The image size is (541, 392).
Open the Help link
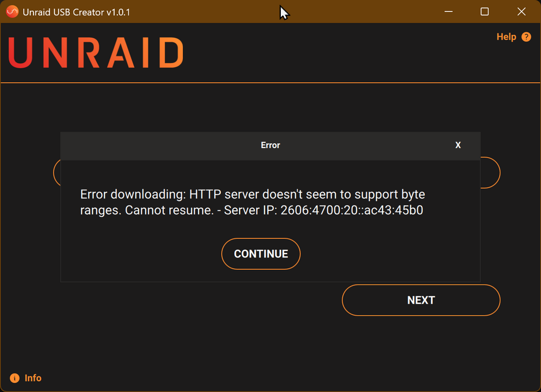pyautogui.click(x=506, y=37)
